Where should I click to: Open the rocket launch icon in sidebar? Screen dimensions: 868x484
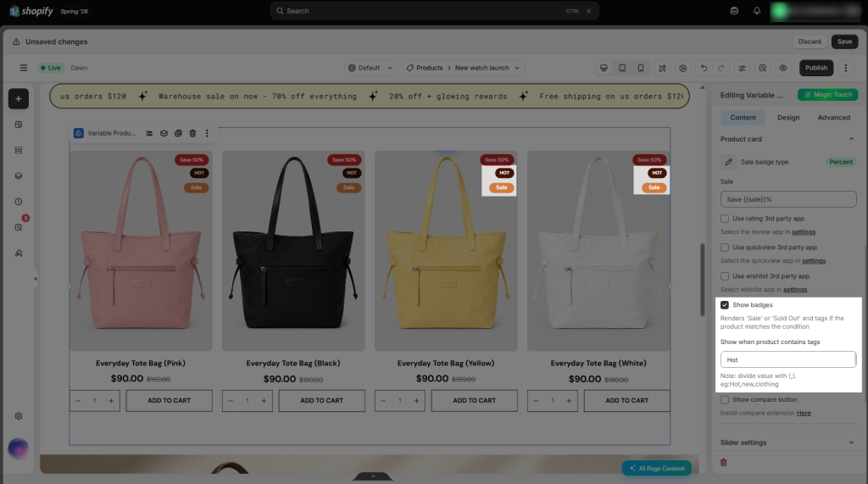(19, 253)
